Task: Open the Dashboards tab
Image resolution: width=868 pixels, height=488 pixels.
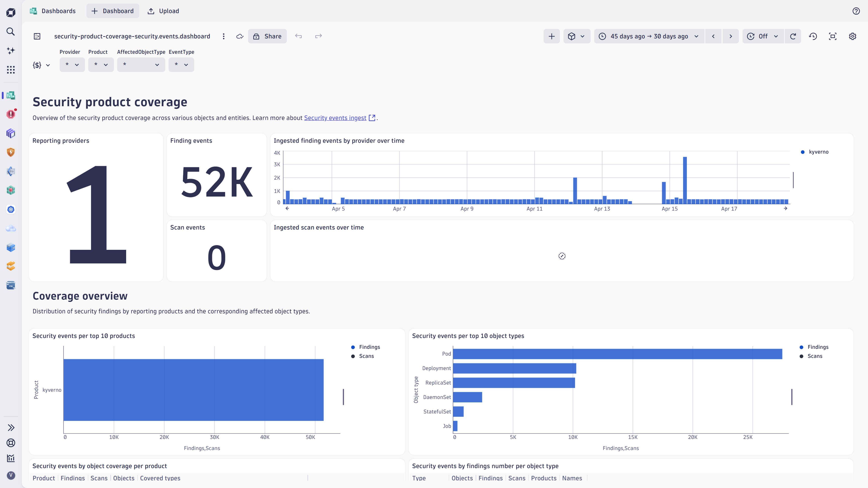Action: 53,11
